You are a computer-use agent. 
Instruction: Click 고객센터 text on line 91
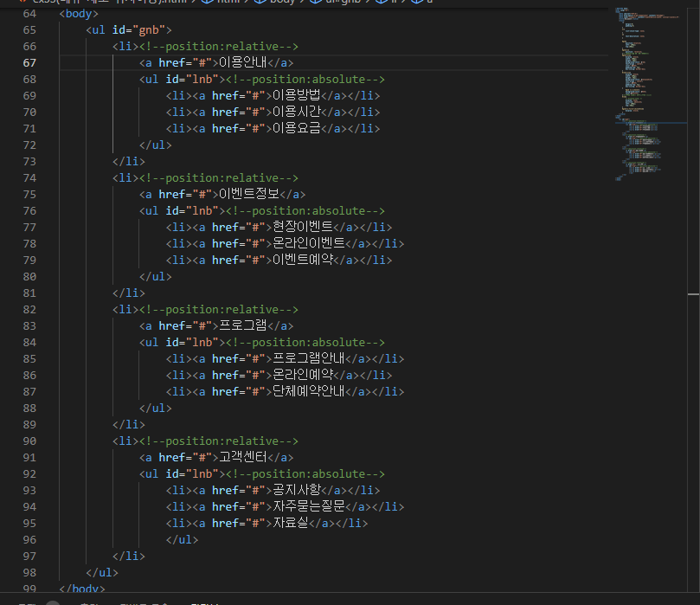pyautogui.click(x=243, y=458)
